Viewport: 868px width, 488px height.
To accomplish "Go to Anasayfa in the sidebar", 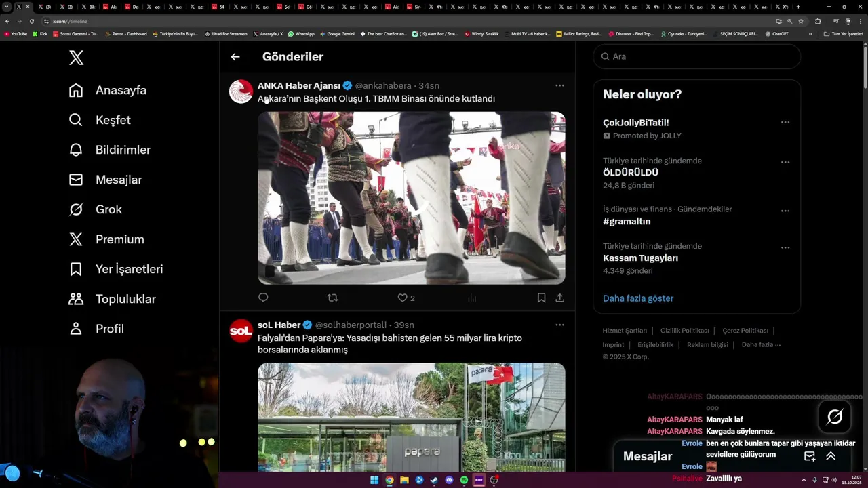I will pos(108,90).
